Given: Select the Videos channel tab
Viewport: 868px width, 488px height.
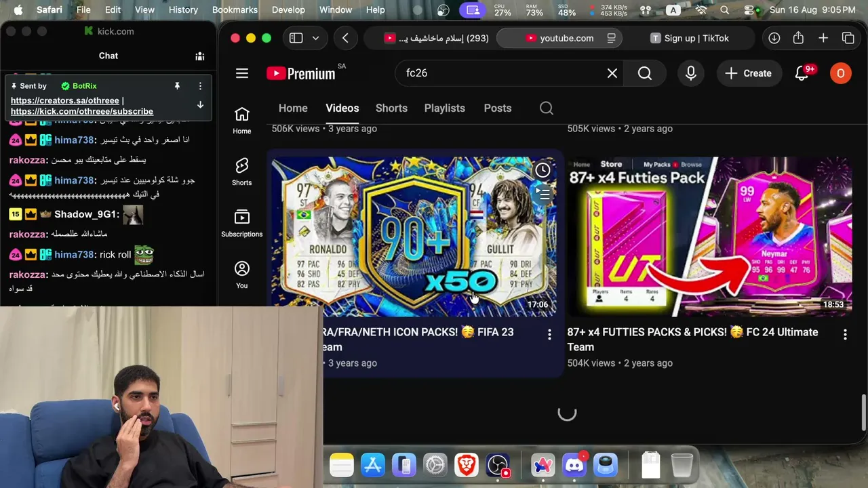Looking at the screenshot, I should click(x=342, y=108).
